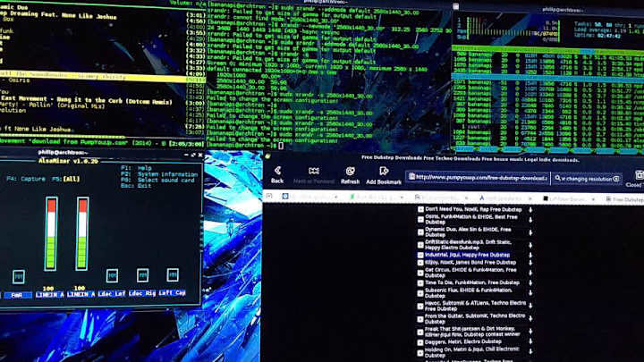Click download arrow for 'Time To Die, Funk4Mation'

click(530, 282)
